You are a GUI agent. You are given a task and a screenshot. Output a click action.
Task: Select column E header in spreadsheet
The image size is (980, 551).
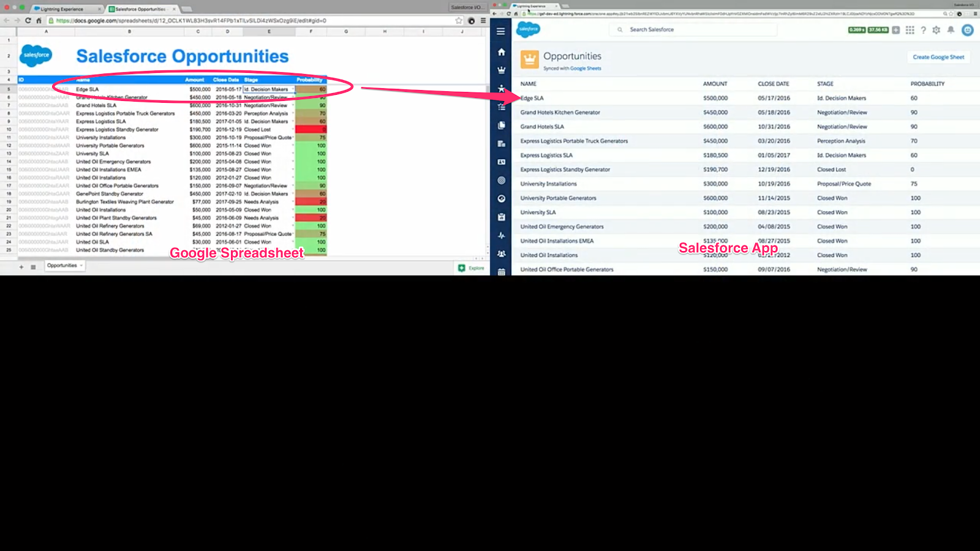pos(269,31)
